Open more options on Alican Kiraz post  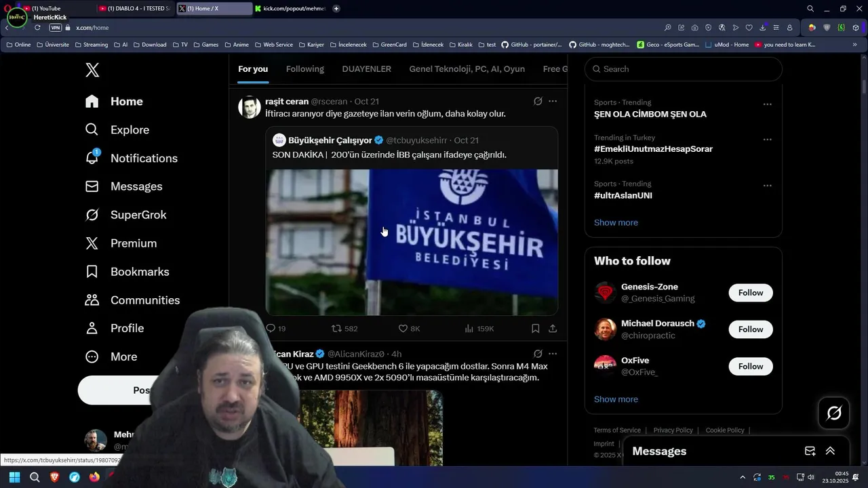[553, 354]
